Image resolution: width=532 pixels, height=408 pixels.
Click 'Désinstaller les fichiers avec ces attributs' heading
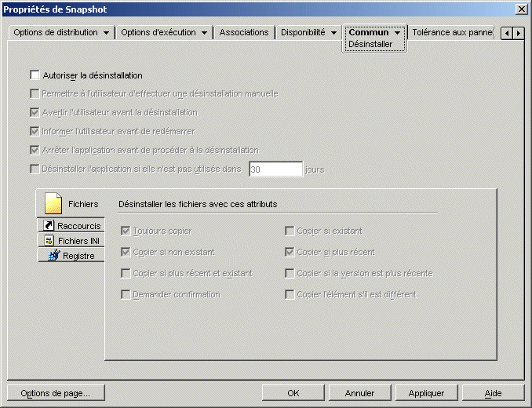pyautogui.click(x=198, y=204)
